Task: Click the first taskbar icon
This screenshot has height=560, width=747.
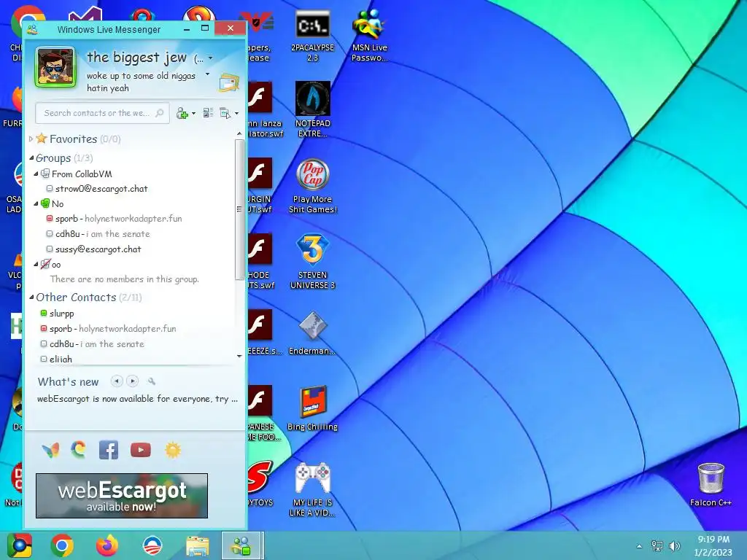Action: 20,545
